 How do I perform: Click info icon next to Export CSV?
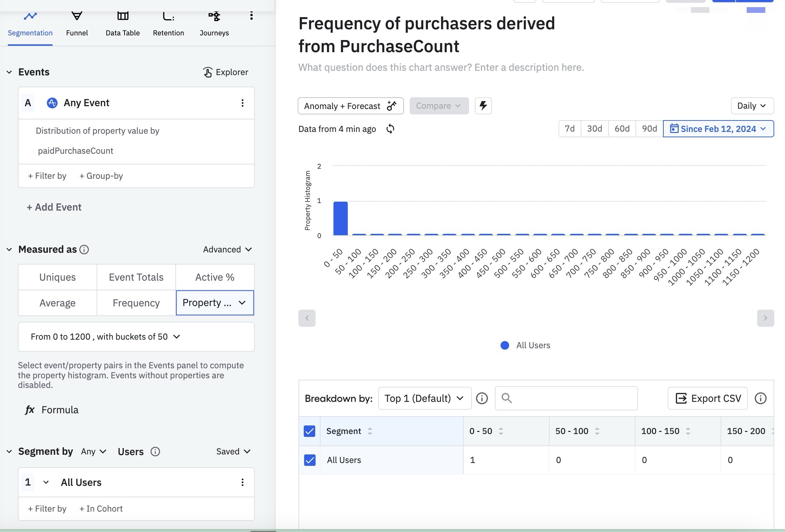[x=760, y=398]
